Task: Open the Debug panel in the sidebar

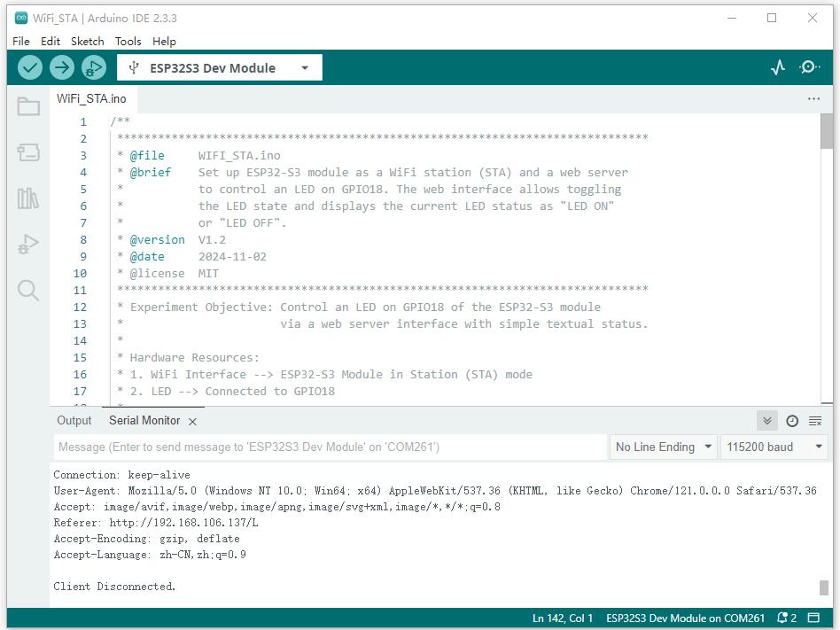Action: 28,244
